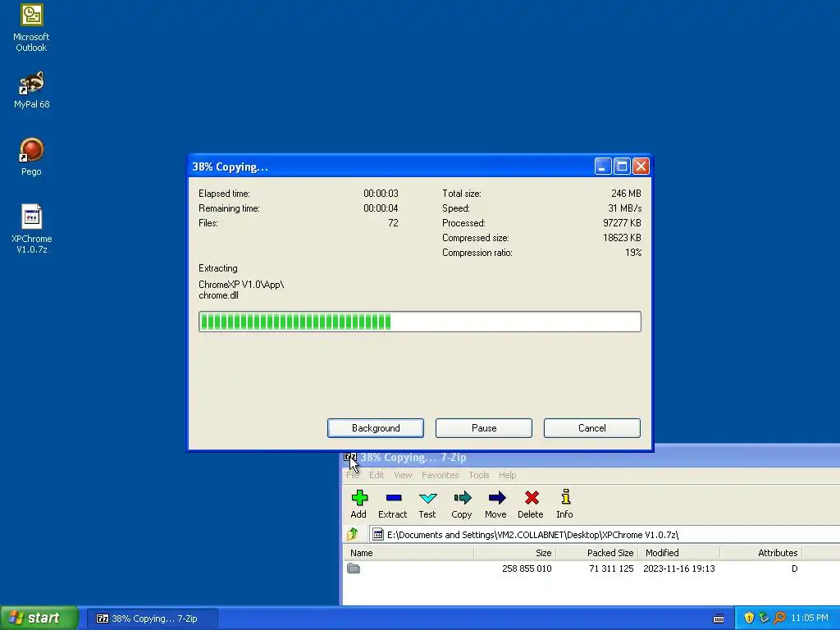
Task: Sort by Size column header
Action: (515, 553)
